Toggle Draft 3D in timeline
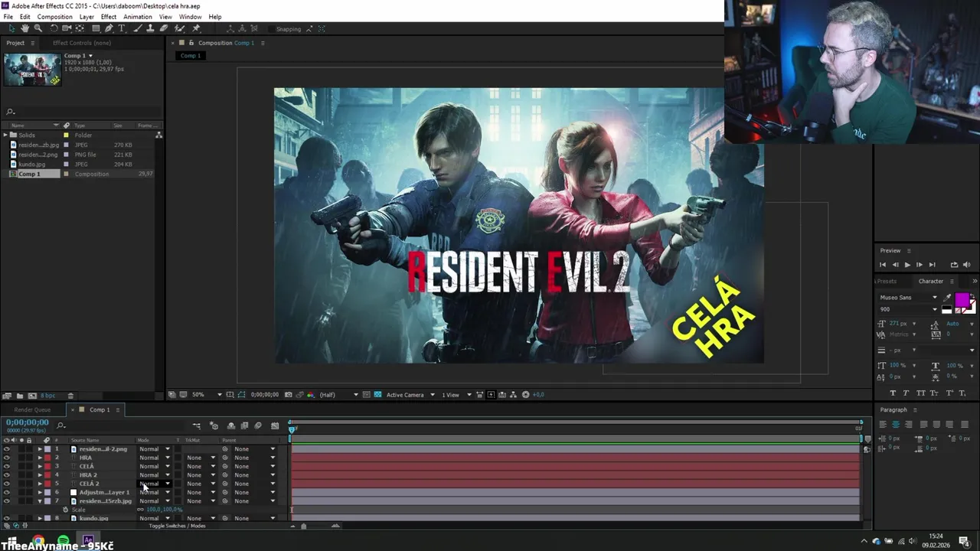 click(214, 425)
